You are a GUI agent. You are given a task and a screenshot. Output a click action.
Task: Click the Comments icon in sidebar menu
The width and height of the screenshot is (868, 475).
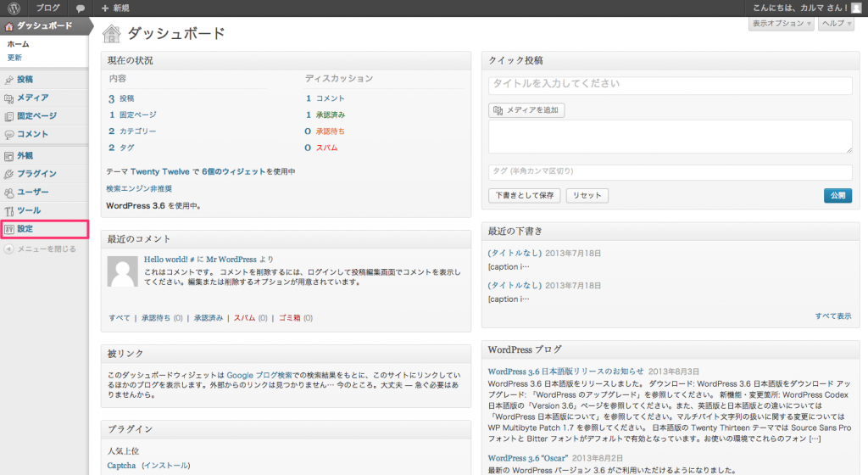click(x=8, y=135)
